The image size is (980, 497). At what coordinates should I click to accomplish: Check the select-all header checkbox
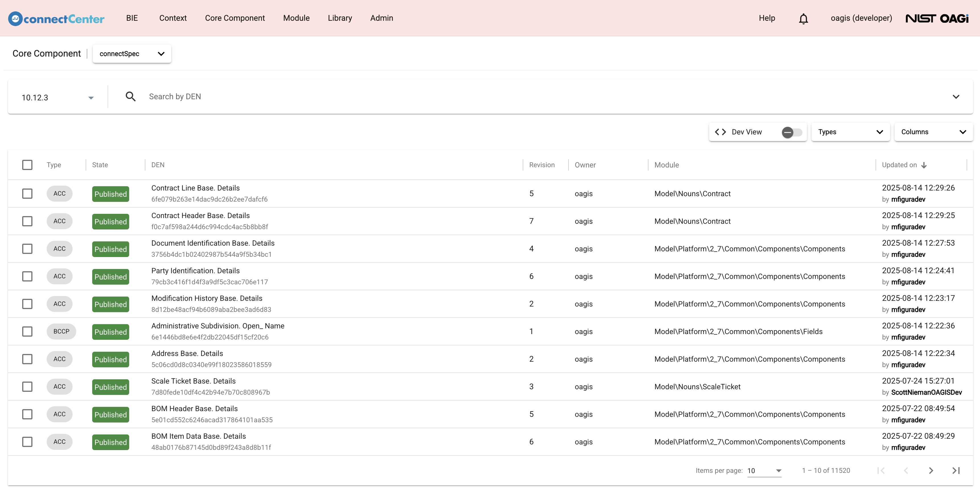tap(27, 165)
